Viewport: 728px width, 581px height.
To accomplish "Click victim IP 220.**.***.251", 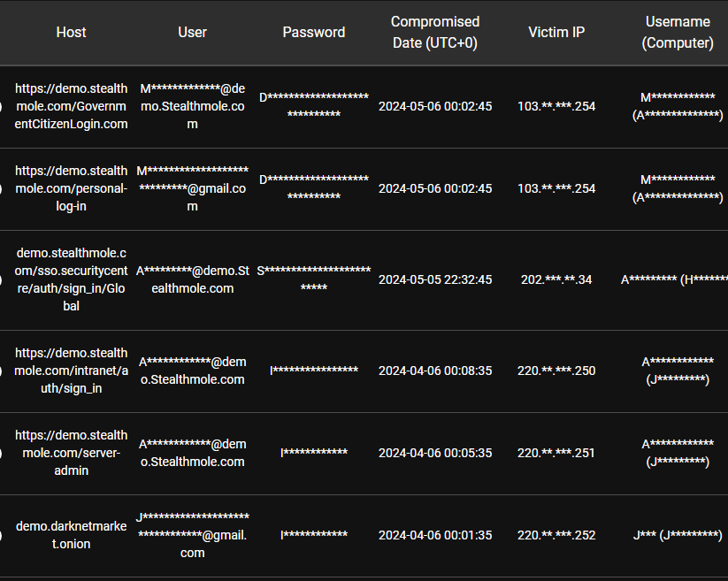I will [556, 453].
